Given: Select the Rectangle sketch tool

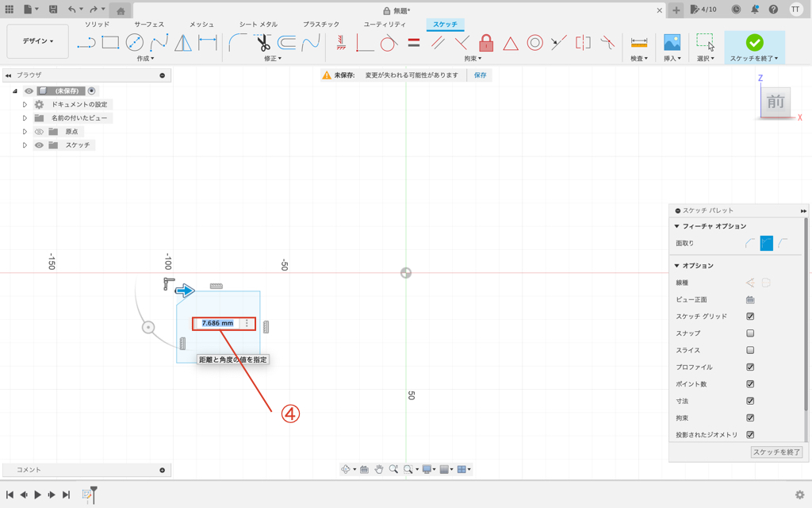Looking at the screenshot, I should coord(110,43).
